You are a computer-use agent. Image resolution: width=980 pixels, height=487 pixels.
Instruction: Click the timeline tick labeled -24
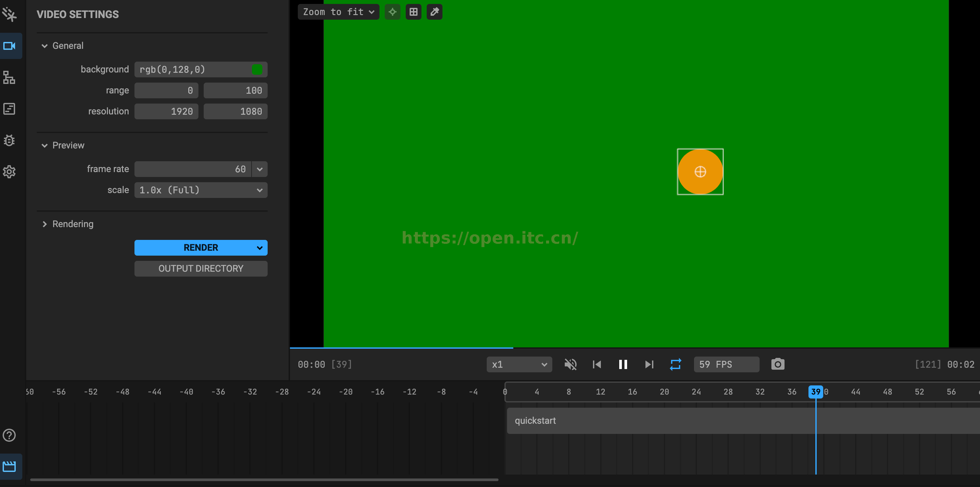314,392
